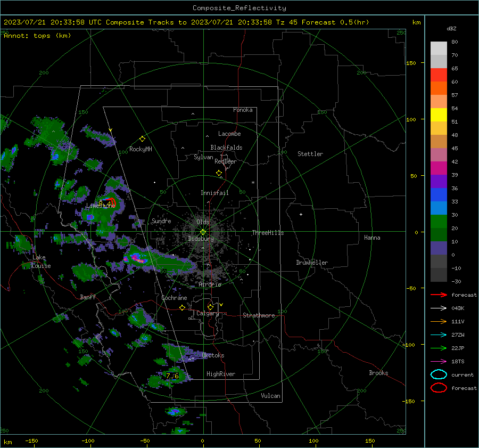This screenshot has height=448, width=479.
Task: Click the Blackfalds city label
Action: [226, 148]
